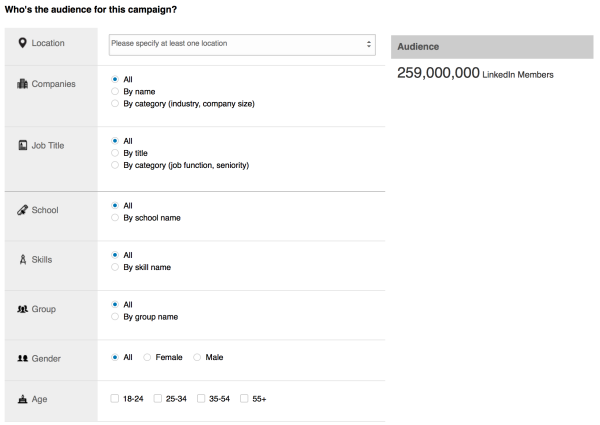Click the Location pin icon

[x=23, y=43]
